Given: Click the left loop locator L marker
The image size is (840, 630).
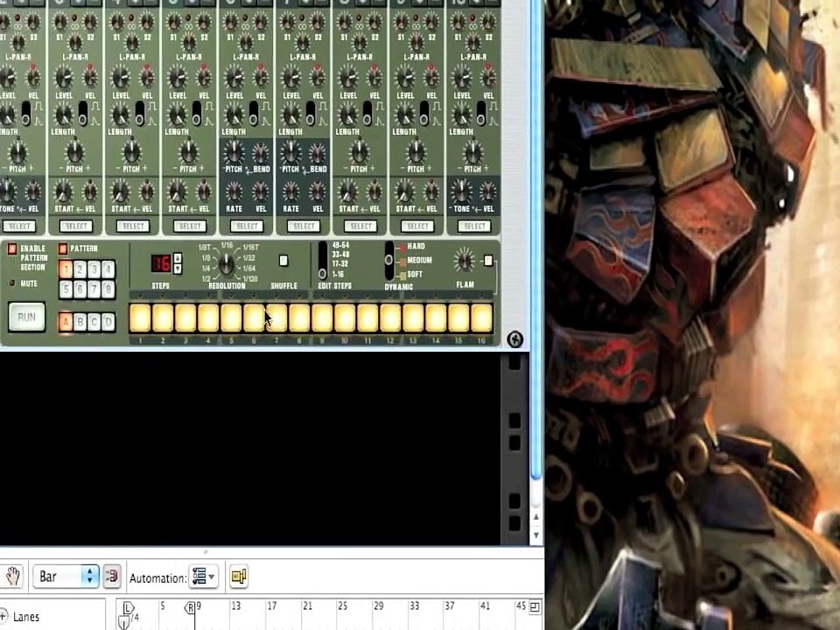Looking at the screenshot, I should click(x=128, y=608).
